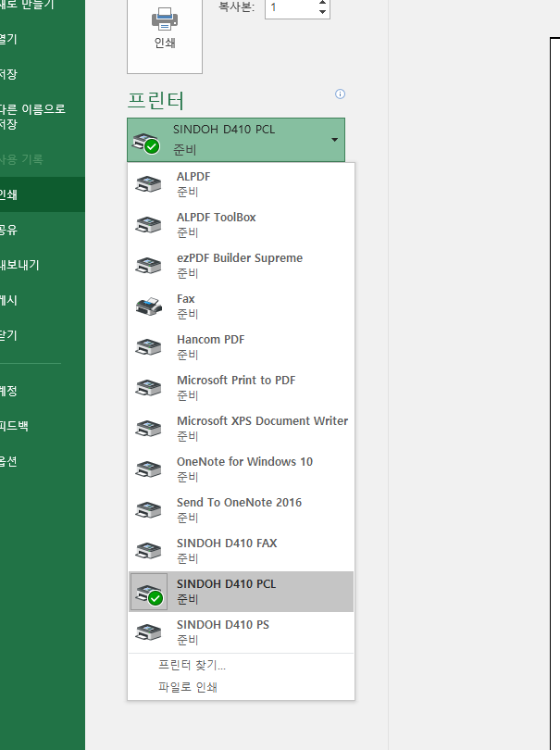Select Send To OneNote 2016 text
This screenshot has height=750, width=560.
[239, 502]
